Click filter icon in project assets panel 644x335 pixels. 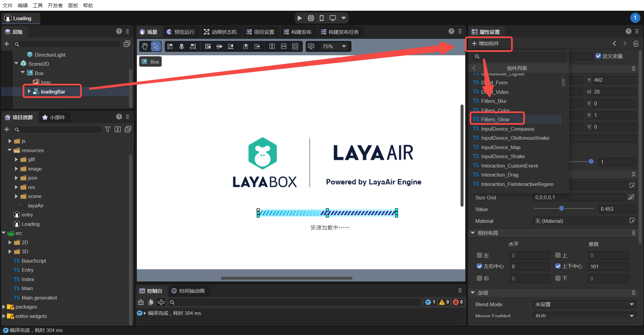point(108,129)
